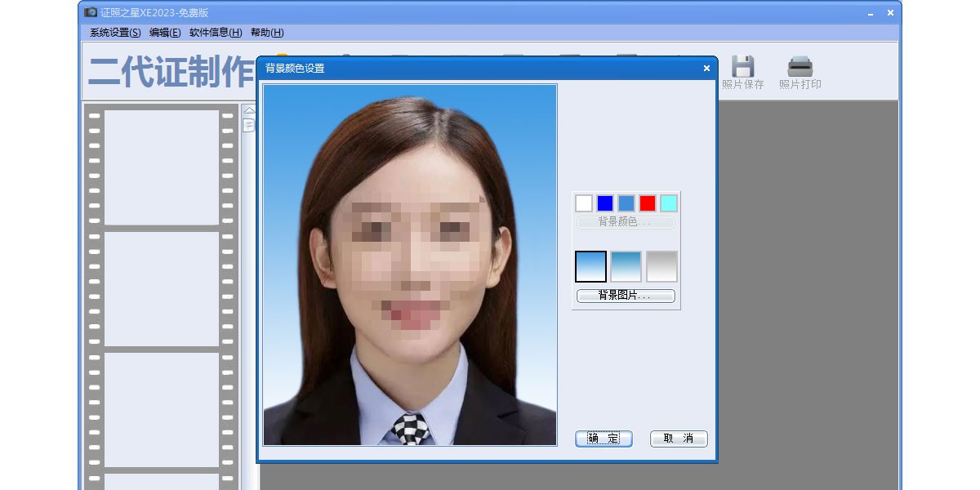Select the first blue-to-white gradient background
Screen dimensions: 980x490
[590, 266]
